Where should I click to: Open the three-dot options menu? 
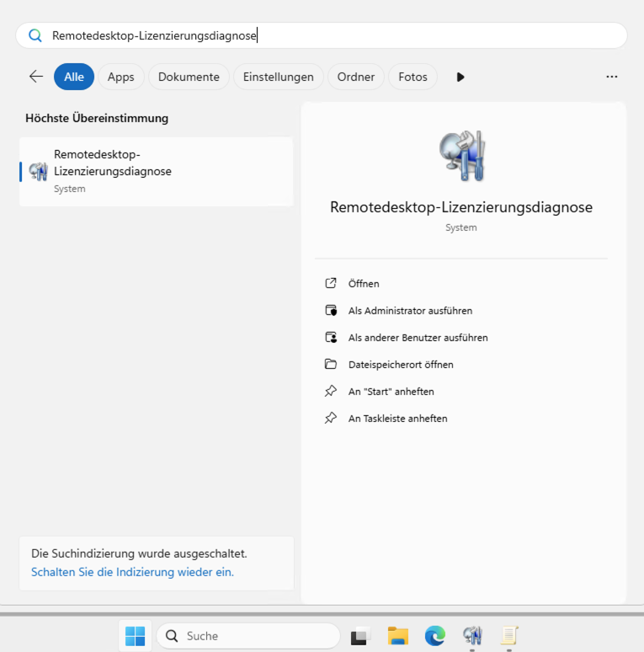[x=612, y=77]
